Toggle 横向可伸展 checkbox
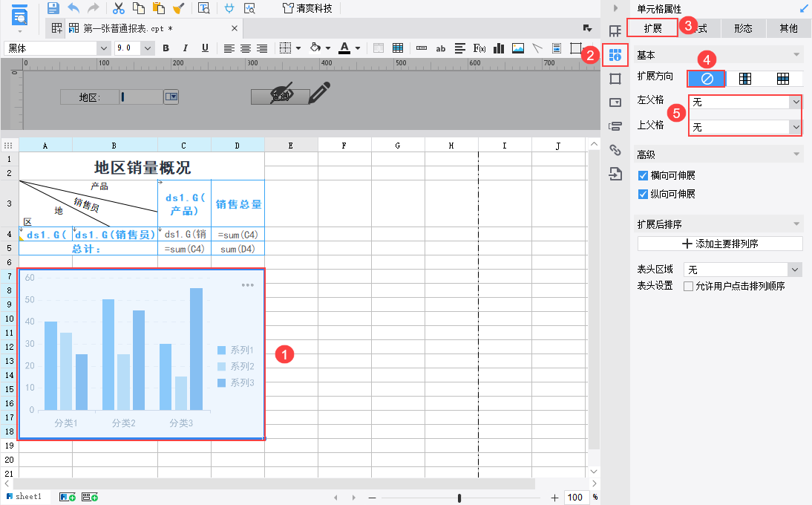The width and height of the screenshot is (812, 505). pyautogui.click(x=644, y=175)
